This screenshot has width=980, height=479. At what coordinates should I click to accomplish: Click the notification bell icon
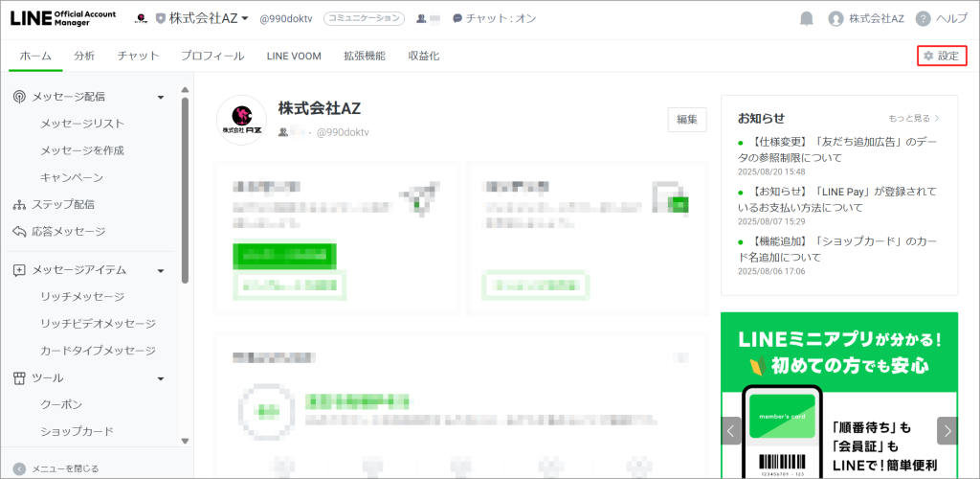(807, 18)
